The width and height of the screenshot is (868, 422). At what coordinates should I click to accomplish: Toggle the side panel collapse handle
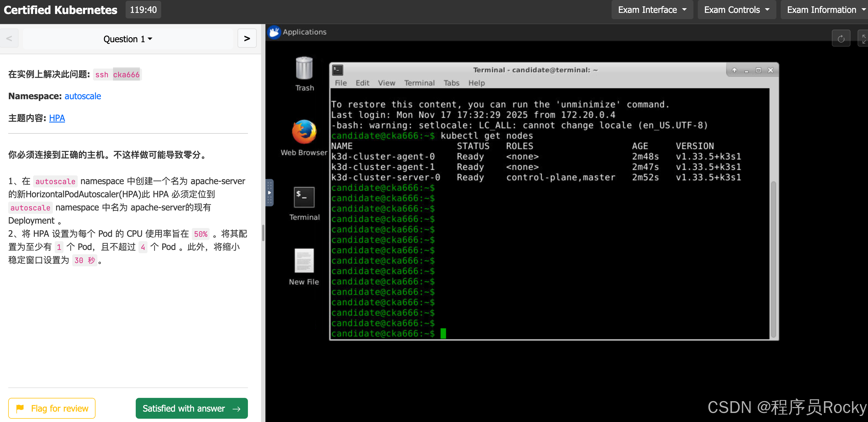[x=269, y=193]
